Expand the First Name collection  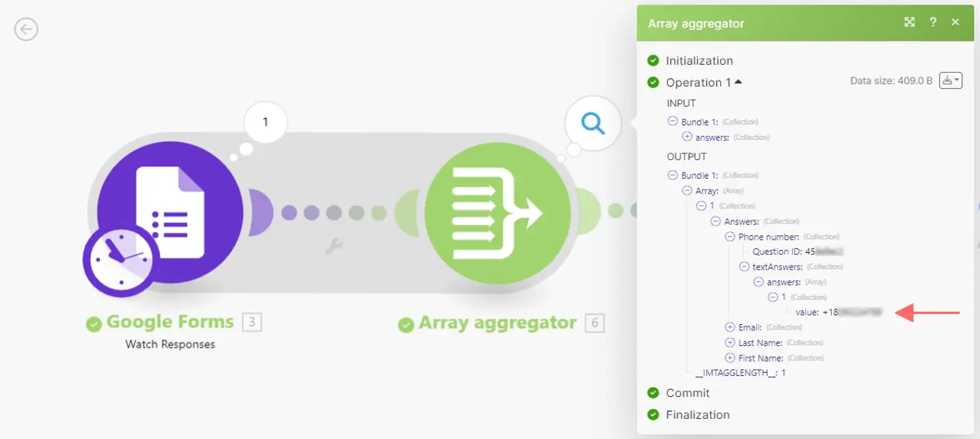click(x=730, y=358)
